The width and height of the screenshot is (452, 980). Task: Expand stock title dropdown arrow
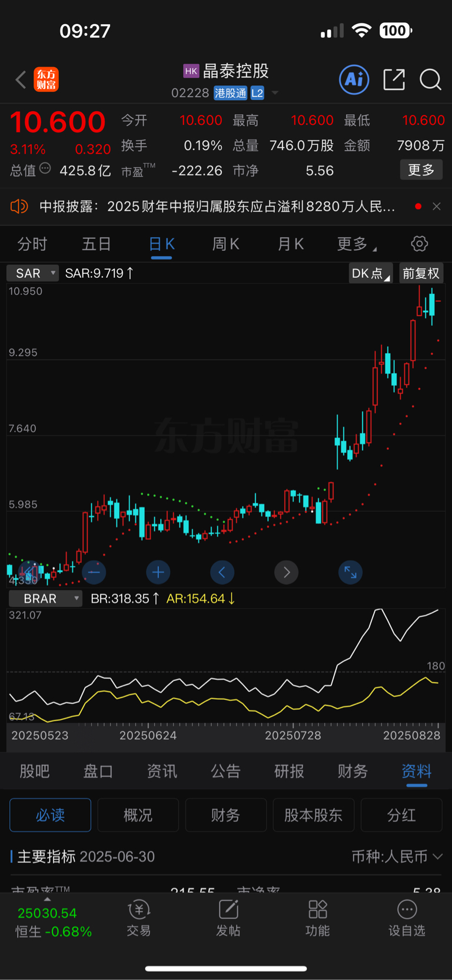tap(275, 93)
